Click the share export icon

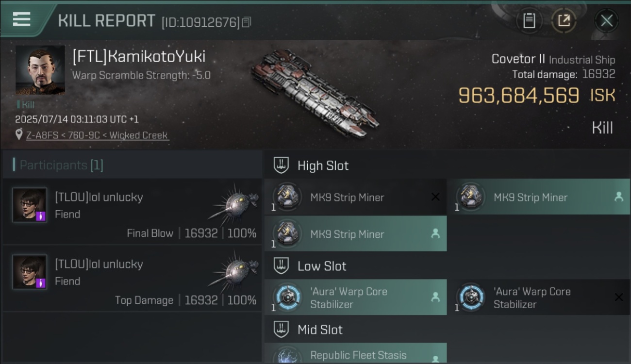[564, 21]
